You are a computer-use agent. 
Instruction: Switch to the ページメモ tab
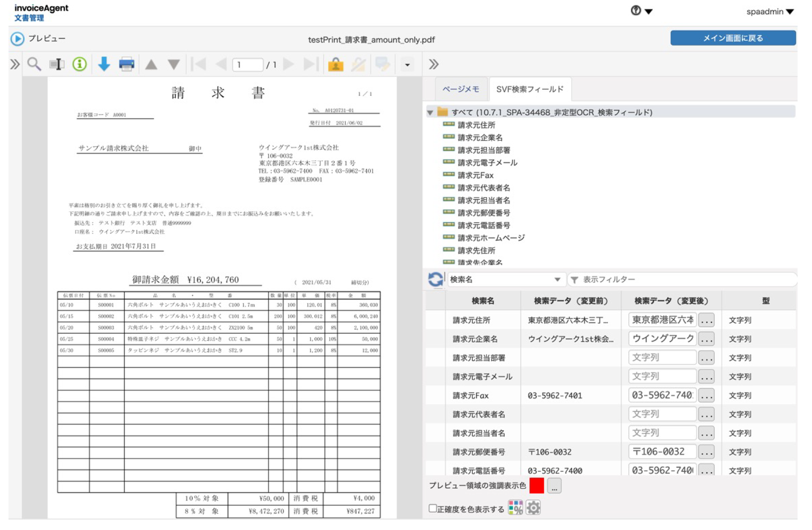(x=461, y=89)
